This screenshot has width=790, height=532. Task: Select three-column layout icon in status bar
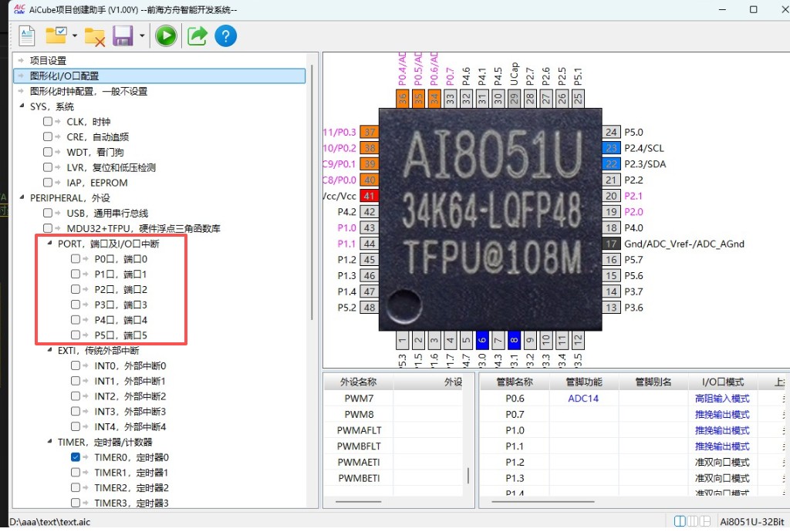[693, 520]
